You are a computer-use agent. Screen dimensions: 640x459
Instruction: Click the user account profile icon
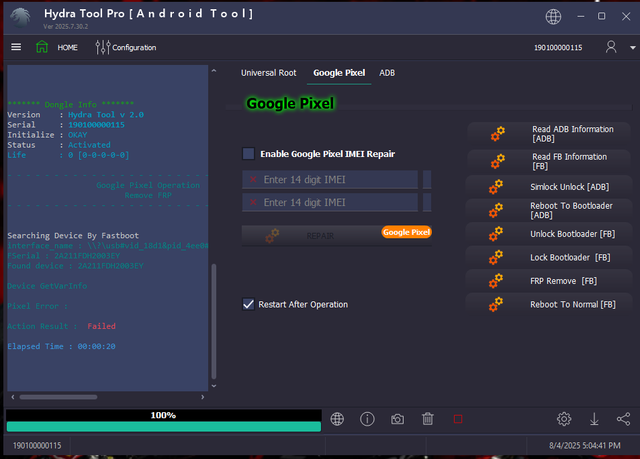(611, 47)
